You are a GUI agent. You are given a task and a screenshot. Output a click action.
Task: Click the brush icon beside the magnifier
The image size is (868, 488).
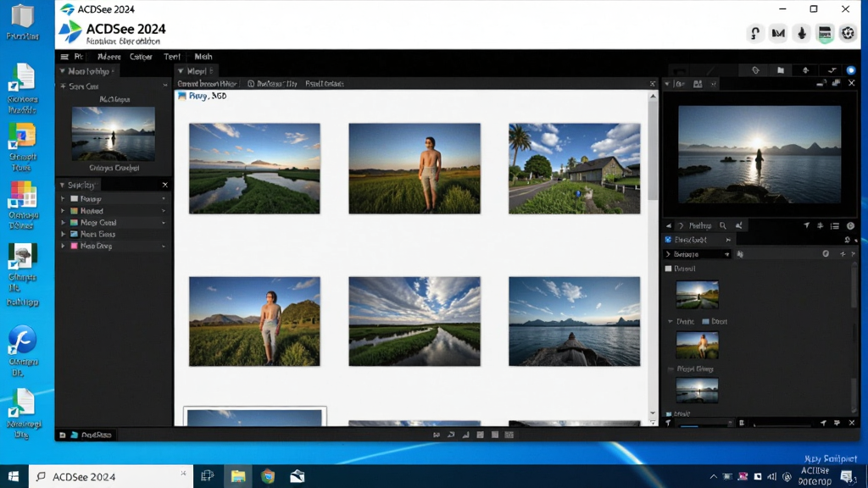739,225
